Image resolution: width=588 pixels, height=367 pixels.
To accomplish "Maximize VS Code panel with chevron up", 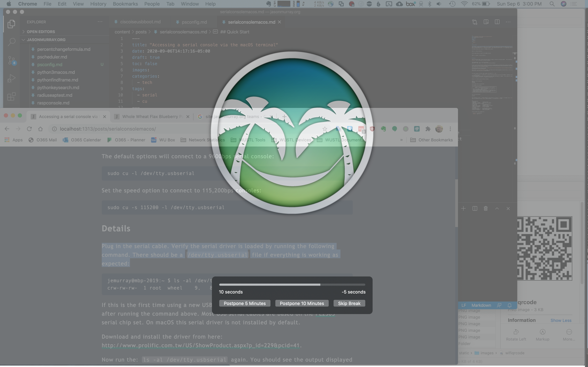I will (x=497, y=209).
